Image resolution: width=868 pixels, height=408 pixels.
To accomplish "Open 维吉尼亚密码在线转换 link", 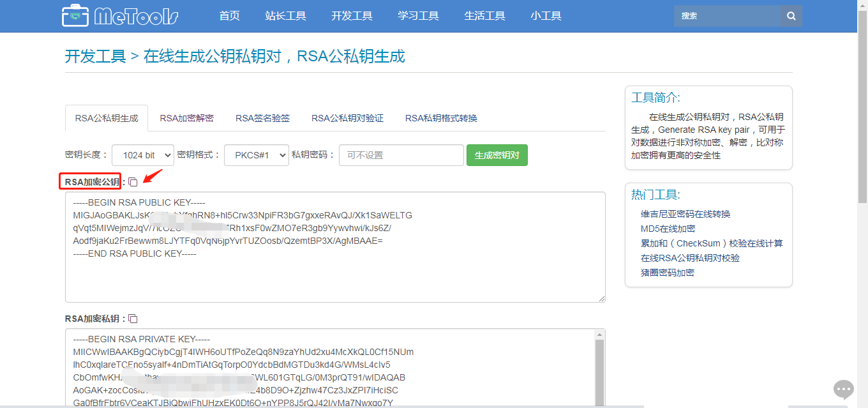I will [x=685, y=214].
